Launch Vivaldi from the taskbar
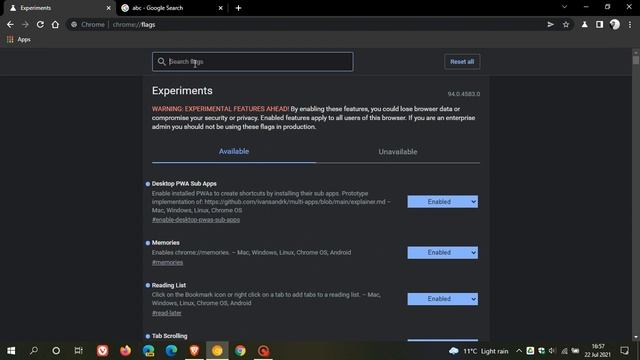640x360 pixels. click(102, 351)
